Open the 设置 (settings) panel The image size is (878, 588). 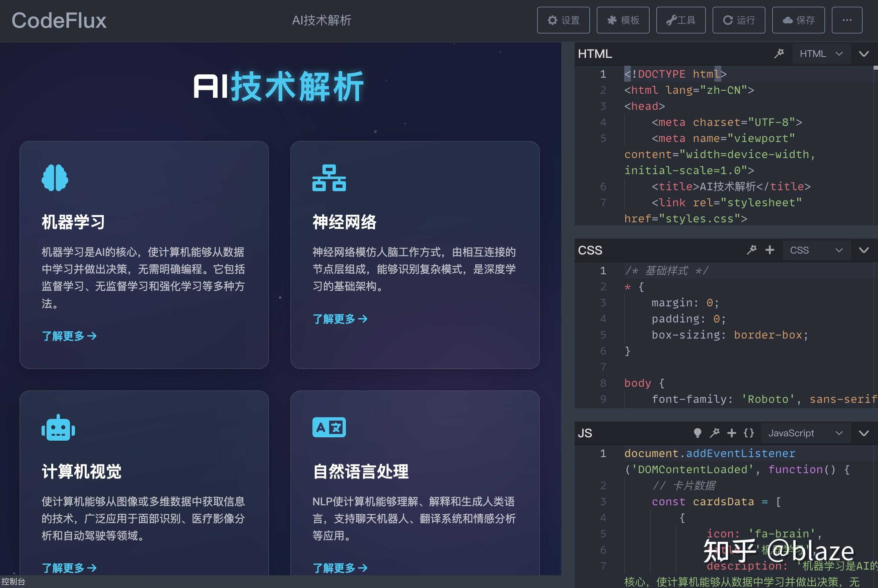pos(564,20)
